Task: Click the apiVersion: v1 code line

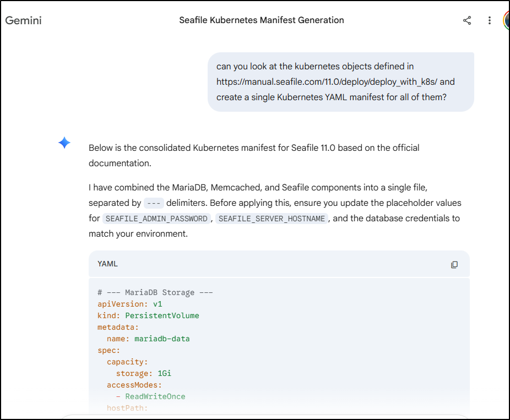Action: tap(130, 304)
